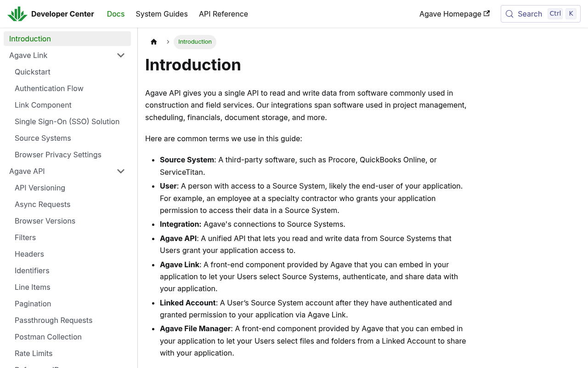The height and width of the screenshot is (368, 588).
Task: Open Authentication Flow in the sidebar
Action: coord(70,88)
